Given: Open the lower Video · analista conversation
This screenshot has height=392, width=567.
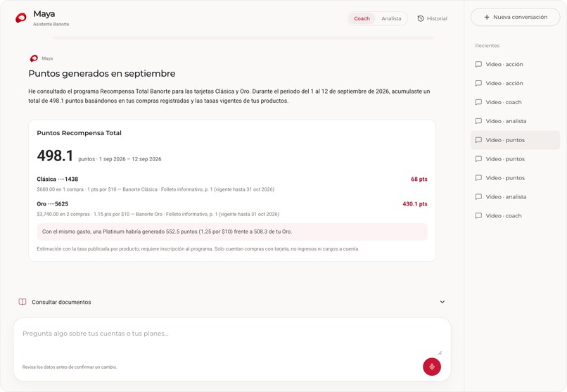Looking at the screenshot, I should coord(515,197).
